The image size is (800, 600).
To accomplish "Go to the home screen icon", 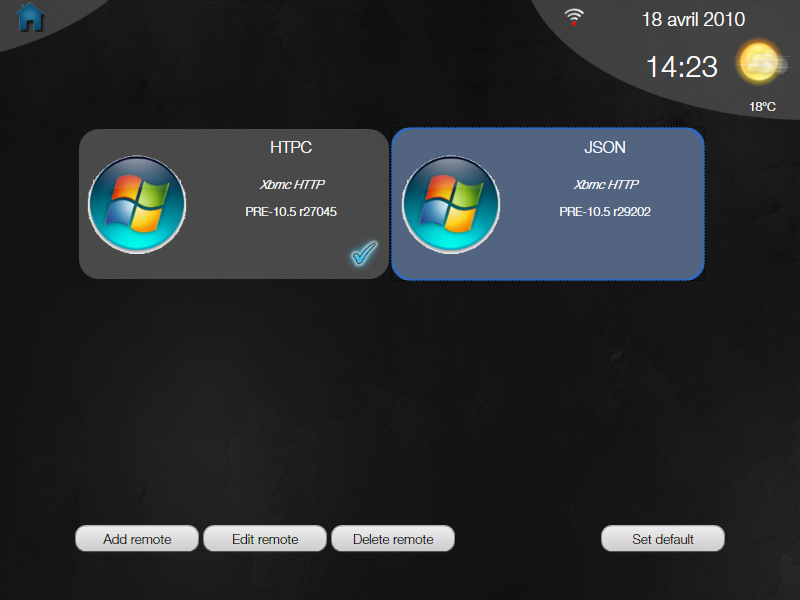I will coord(31,17).
